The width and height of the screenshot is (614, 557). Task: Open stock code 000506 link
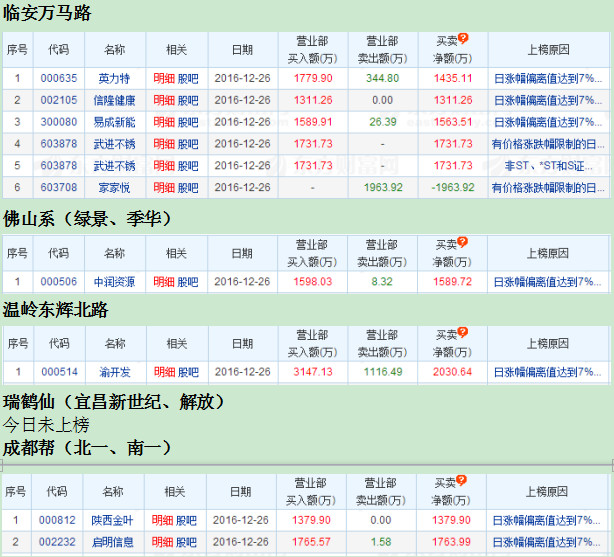[59, 282]
